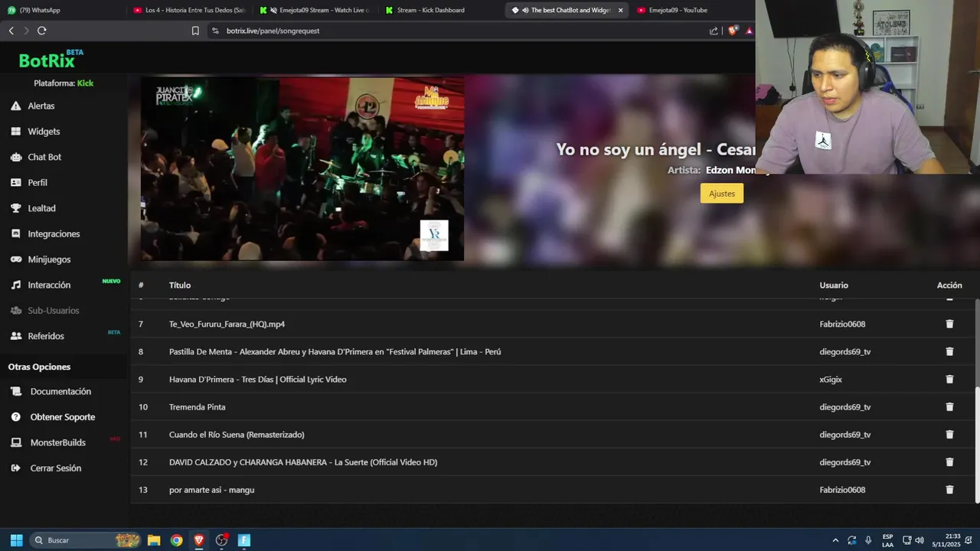
Task: Open the OBS Studio taskbar icon
Action: (221, 540)
